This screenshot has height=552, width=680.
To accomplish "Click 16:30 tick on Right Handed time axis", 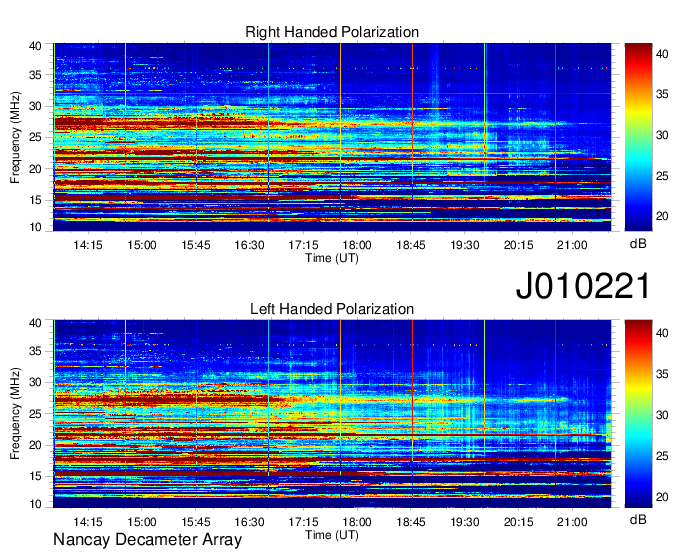I will tap(249, 245).
